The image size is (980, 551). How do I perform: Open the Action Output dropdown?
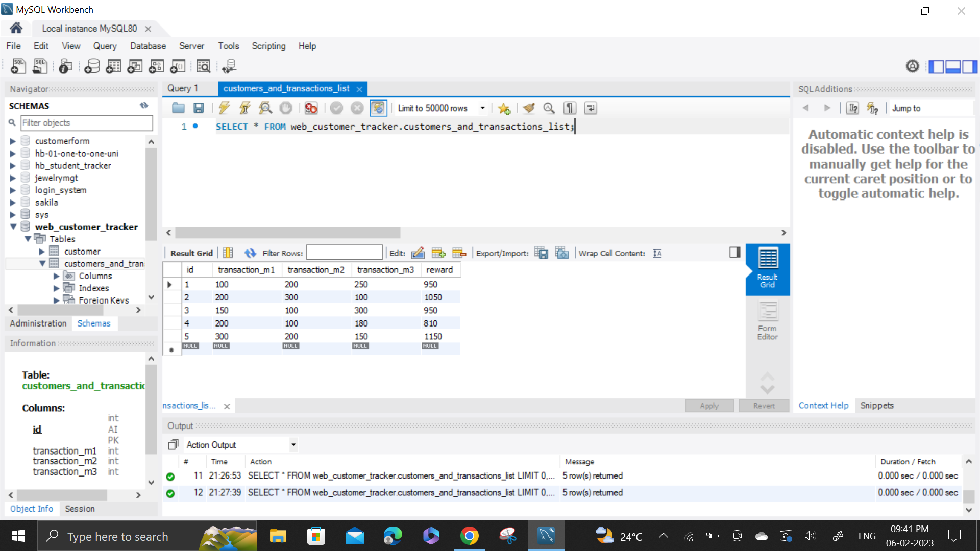(x=293, y=445)
